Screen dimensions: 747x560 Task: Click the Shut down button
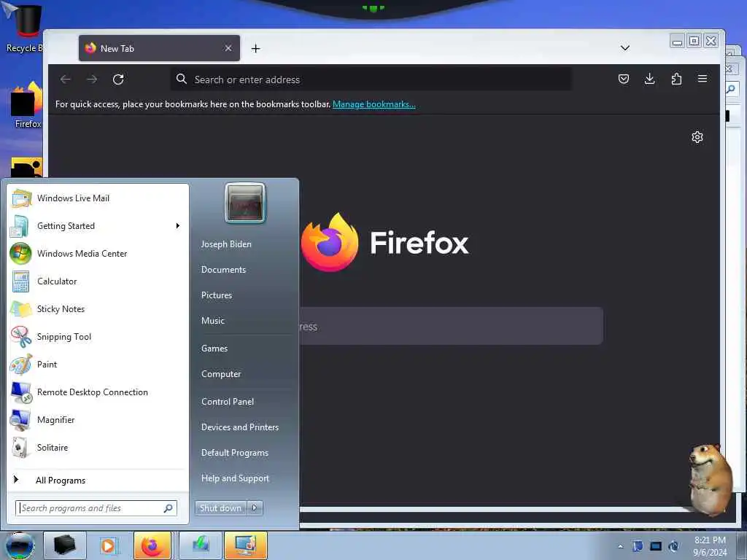[220, 508]
